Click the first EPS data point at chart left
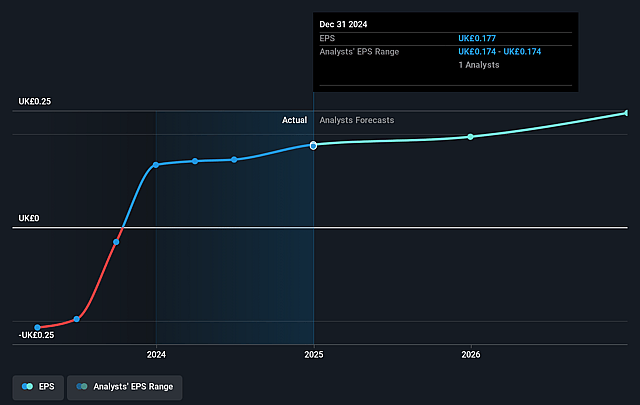Image resolution: width=640 pixels, height=405 pixels. pyautogui.click(x=37, y=327)
